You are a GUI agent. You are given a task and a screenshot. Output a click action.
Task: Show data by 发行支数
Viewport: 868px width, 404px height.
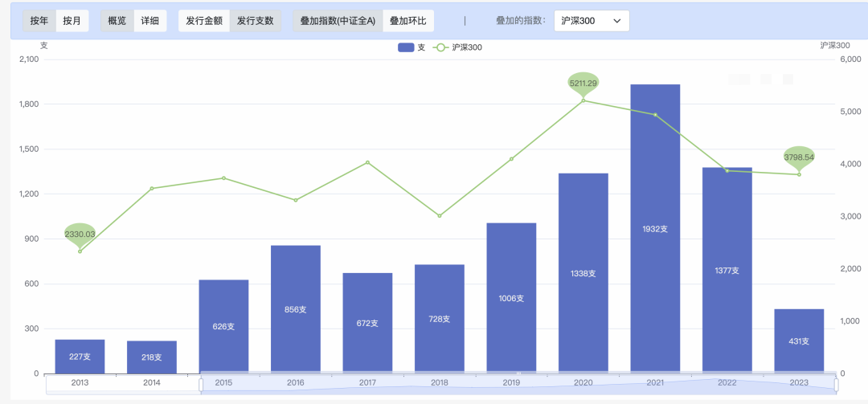click(255, 21)
